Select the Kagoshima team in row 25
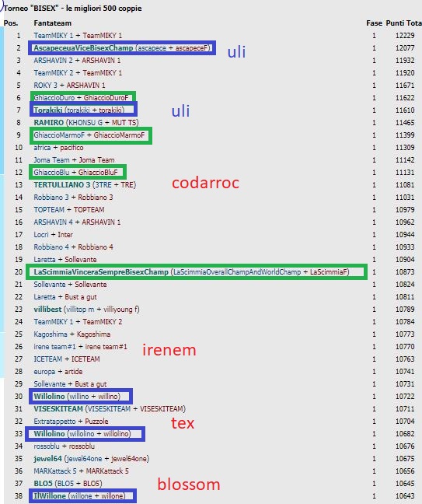 [51, 334]
